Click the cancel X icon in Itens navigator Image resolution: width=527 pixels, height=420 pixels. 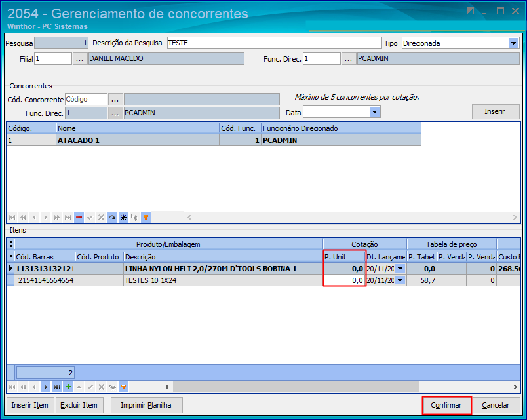(101, 387)
